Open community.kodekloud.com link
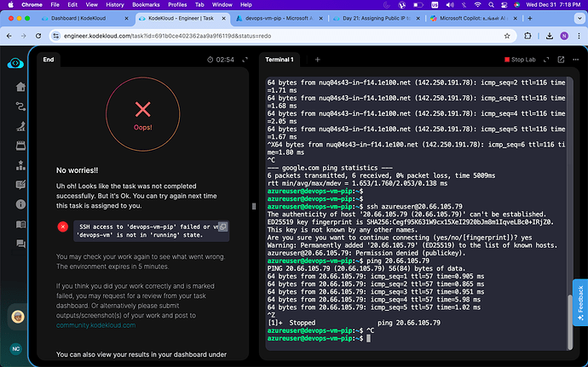This screenshot has width=588, height=367. point(96,325)
